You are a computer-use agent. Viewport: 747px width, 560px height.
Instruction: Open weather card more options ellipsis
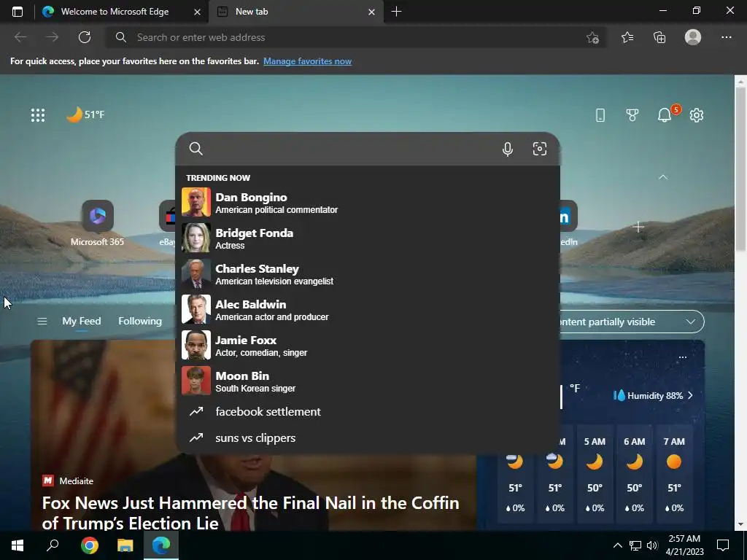click(x=683, y=357)
